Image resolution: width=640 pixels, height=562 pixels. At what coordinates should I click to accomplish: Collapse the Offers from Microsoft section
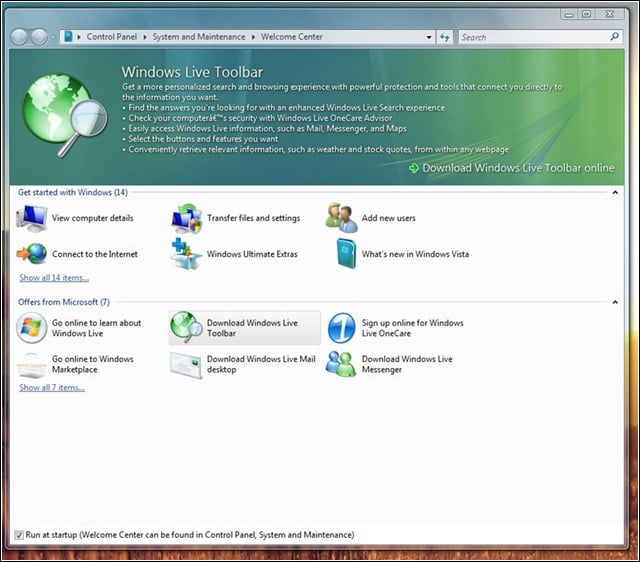(615, 302)
